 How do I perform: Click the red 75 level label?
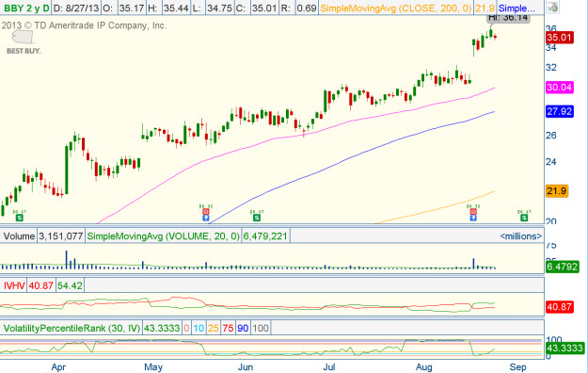pos(228,329)
